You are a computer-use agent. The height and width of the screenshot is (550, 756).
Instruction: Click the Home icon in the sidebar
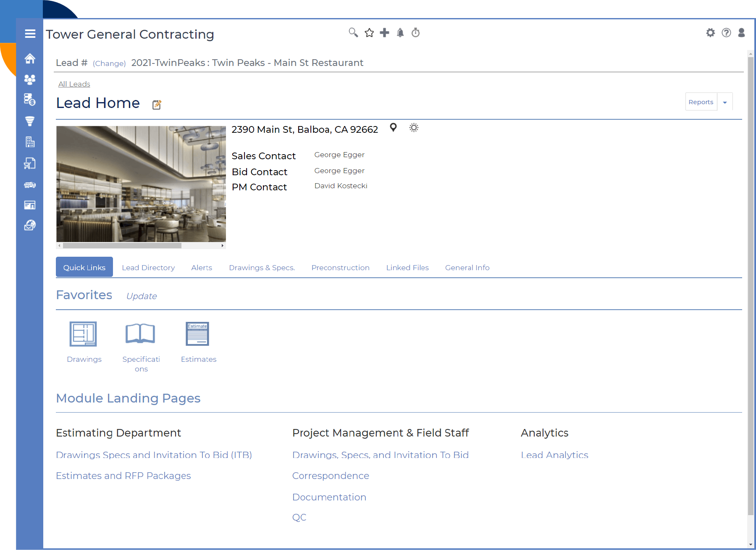coord(30,58)
